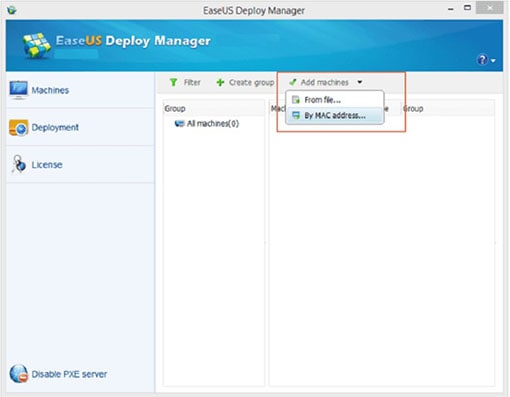This screenshot has width=510, height=397.
Task: Open the Help question mark icon
Action: click(482, 60)
